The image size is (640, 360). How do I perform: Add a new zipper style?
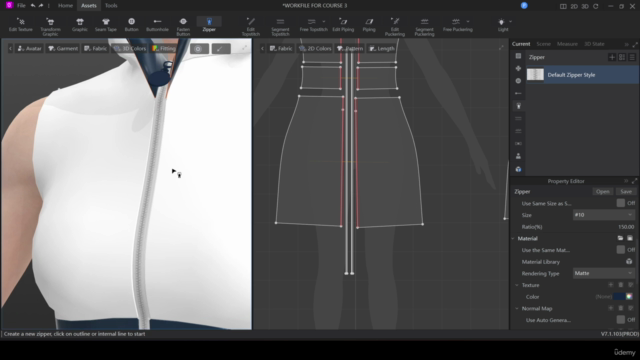coord(612,58)
